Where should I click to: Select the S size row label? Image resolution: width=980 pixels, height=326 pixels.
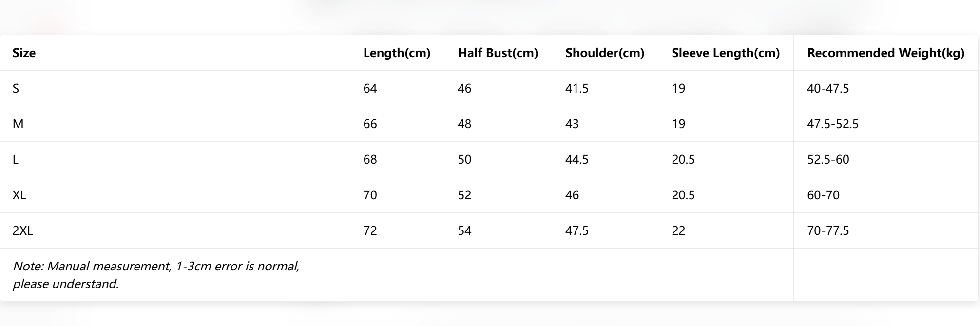16,88
